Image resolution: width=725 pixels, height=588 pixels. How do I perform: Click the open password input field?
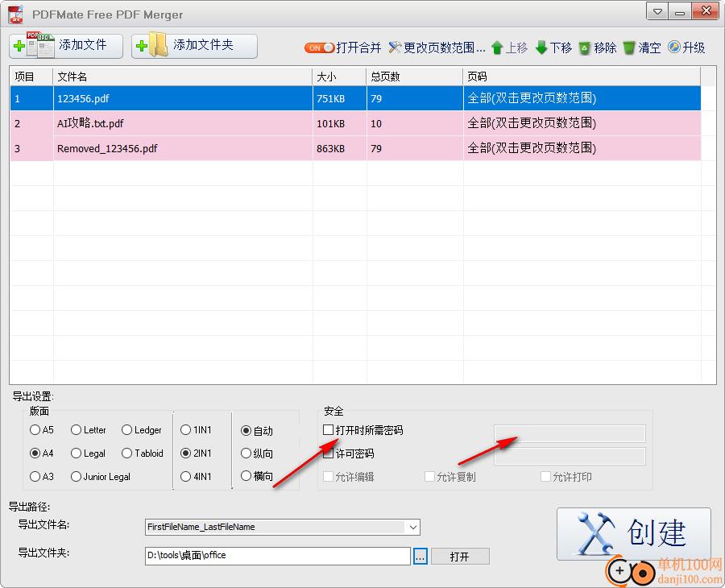coord(570,433)
